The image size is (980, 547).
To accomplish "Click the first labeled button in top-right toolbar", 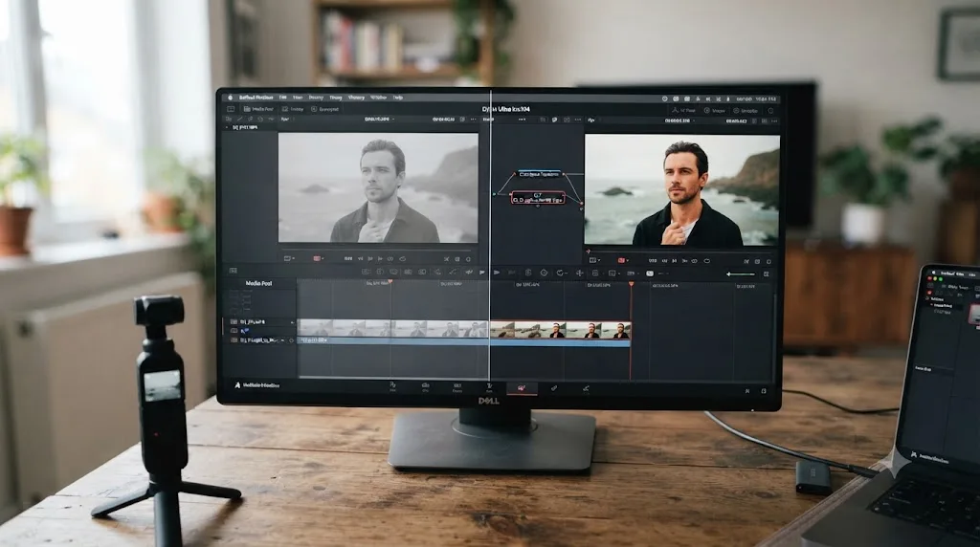I will [683, 111].
